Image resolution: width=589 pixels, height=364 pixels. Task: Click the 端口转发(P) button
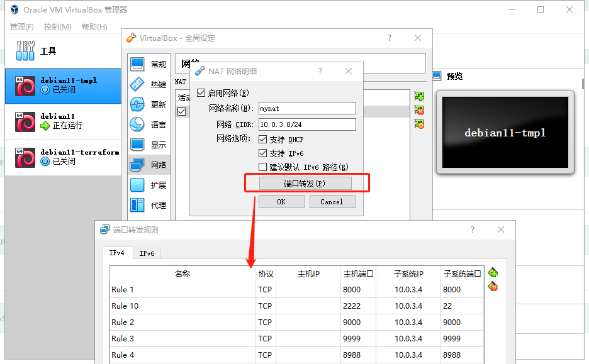(x=305, y=183)
